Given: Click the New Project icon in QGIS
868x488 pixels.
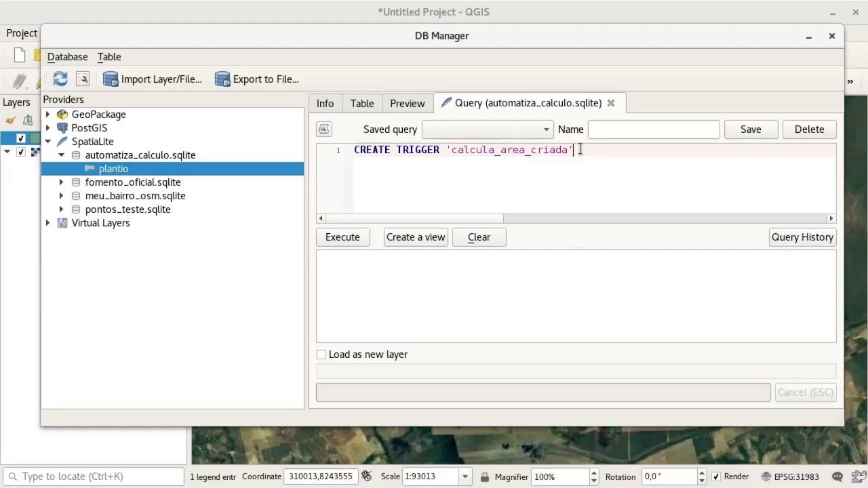Looking at the screenshot, I should 20,56.
